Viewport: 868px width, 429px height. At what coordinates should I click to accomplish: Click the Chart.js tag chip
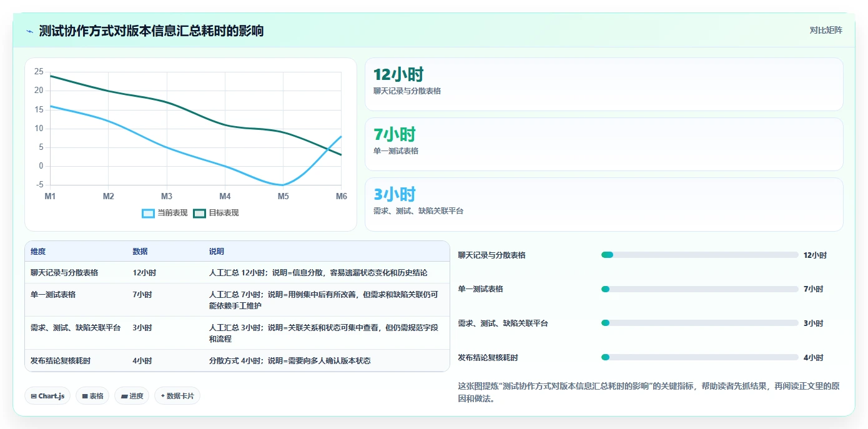[x=47, y=396]
